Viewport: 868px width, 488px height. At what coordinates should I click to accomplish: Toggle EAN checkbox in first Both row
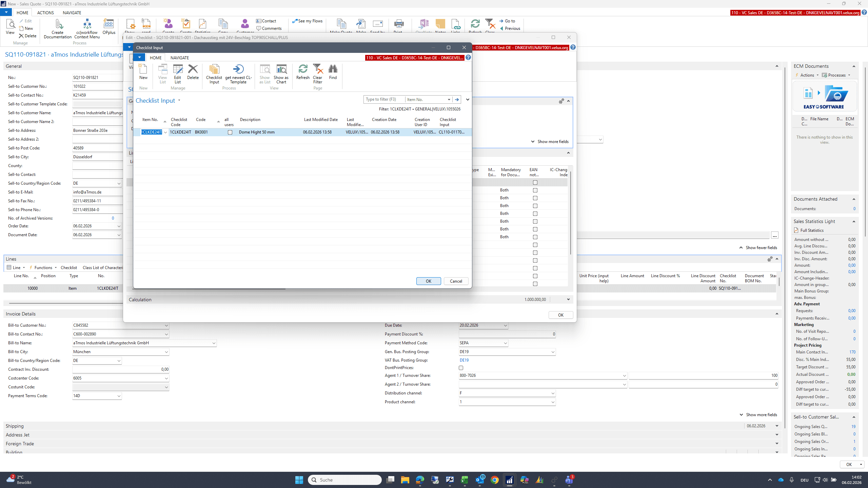click(535, 190)
